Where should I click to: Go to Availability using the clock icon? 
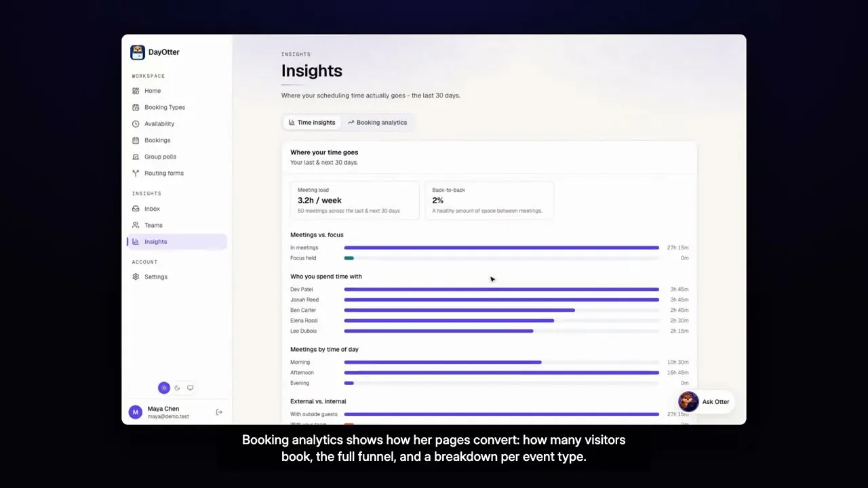click(x=136, y=124)
